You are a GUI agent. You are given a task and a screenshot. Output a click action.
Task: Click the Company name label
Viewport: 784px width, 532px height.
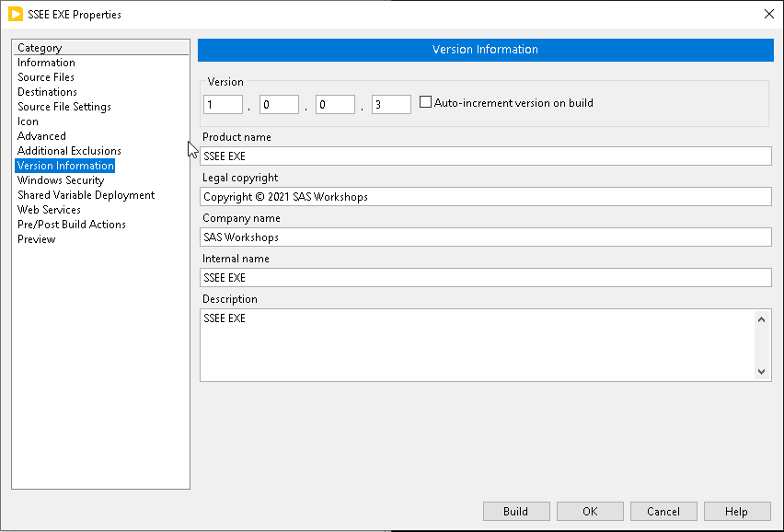tap(241, 218)
